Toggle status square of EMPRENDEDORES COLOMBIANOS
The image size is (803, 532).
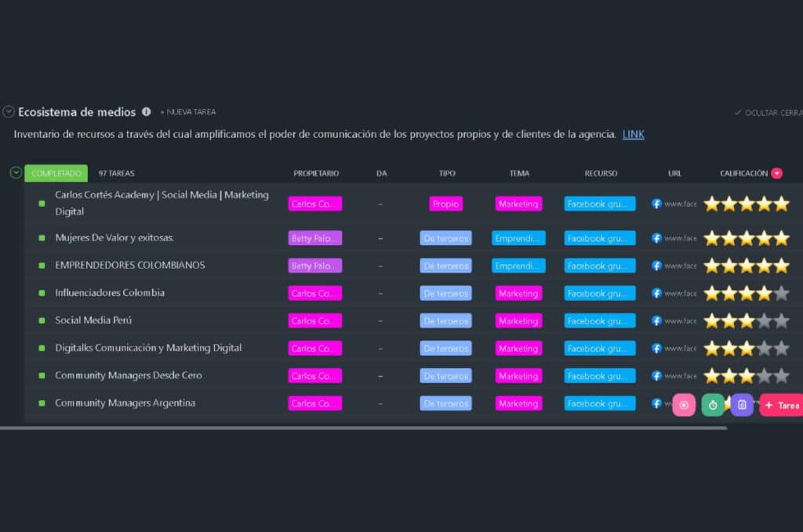tap(42, 266)
